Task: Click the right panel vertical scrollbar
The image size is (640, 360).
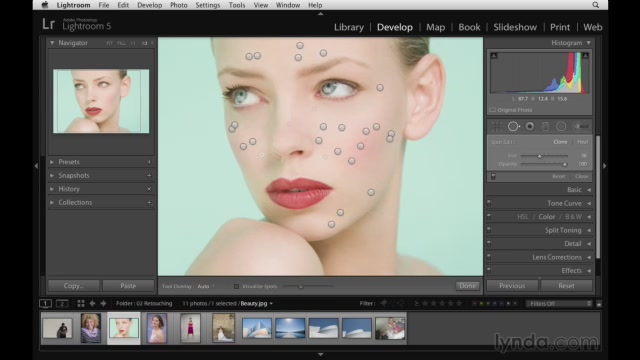Action: (598, 197)
